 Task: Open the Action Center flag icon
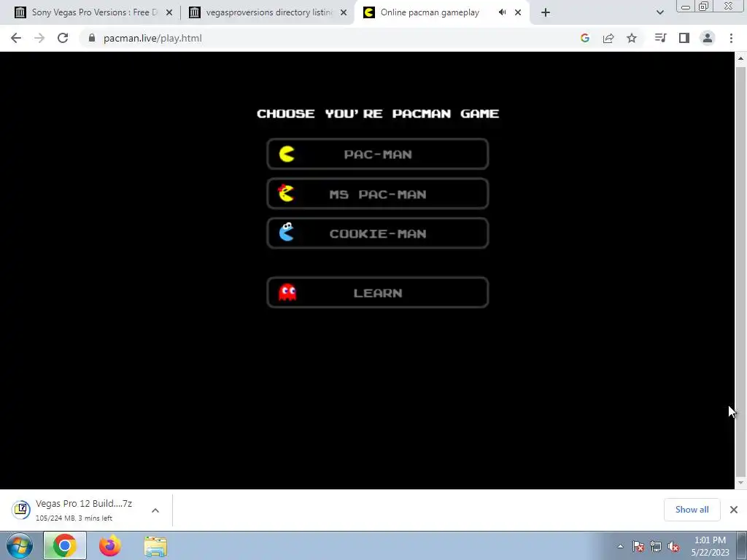pyautogui.click(x=638, y=546)
